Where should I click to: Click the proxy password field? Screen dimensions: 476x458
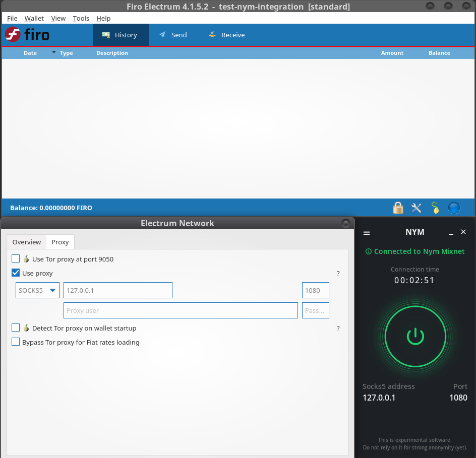pyautogui.click(x=316, y=310)
